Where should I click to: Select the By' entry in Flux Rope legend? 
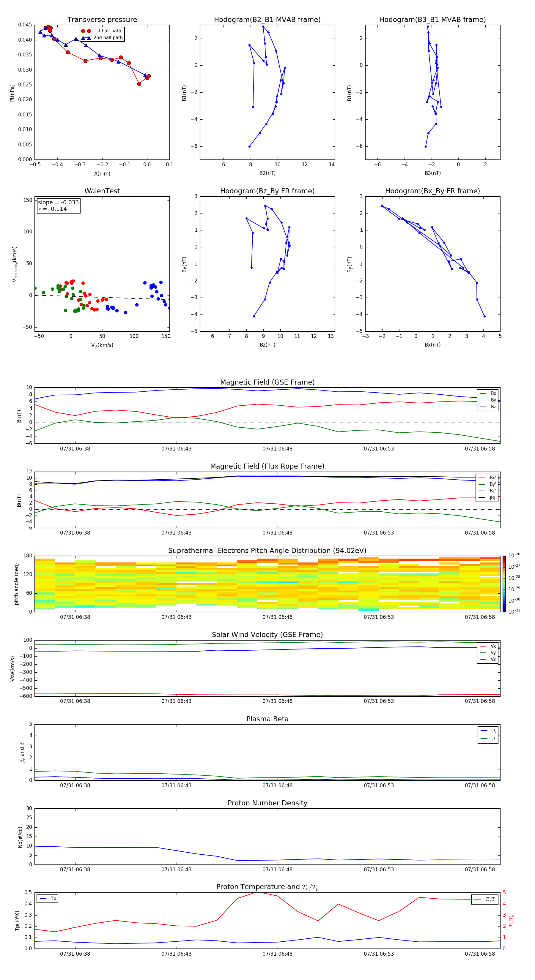tap(487, 485)
